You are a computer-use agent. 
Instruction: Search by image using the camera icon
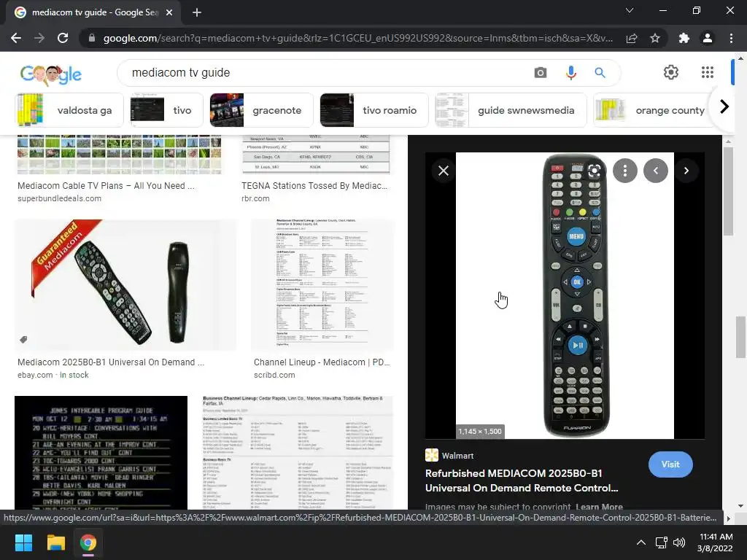(x=541, y=72)
